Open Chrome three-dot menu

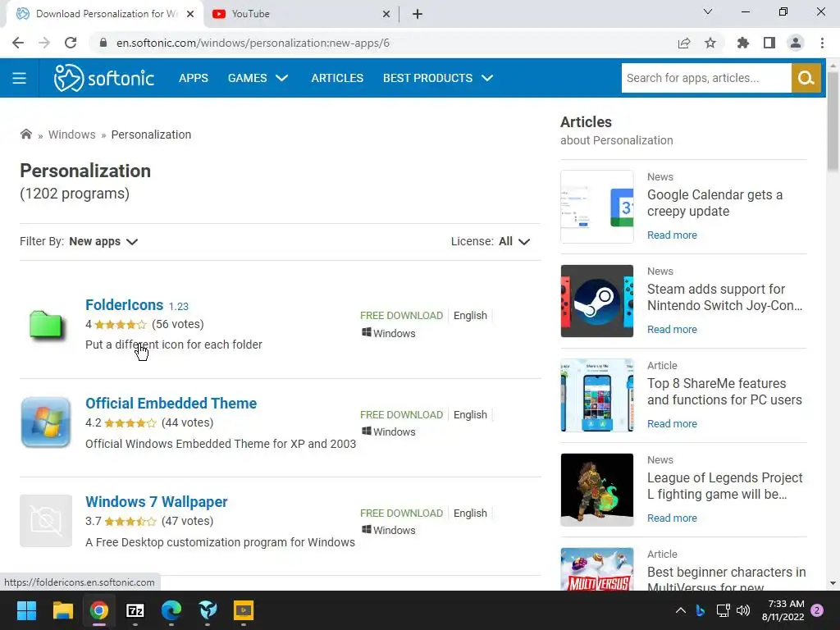(x=822, y=43)
